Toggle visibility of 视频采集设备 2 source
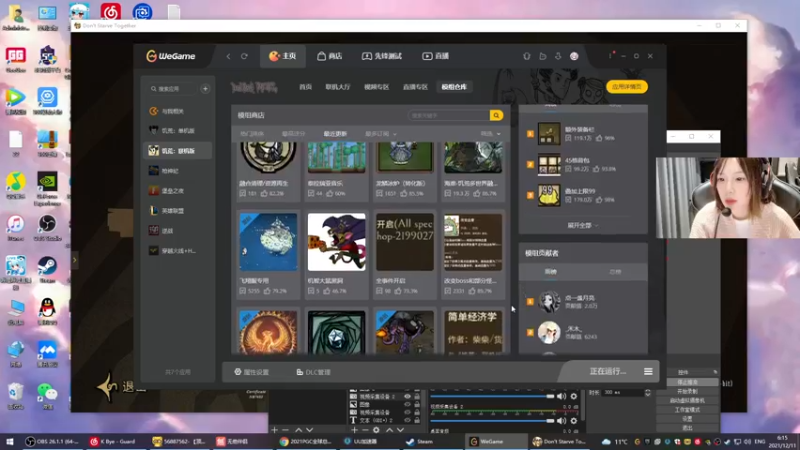Viewport: 800px width, 450px height. (407, 396)
